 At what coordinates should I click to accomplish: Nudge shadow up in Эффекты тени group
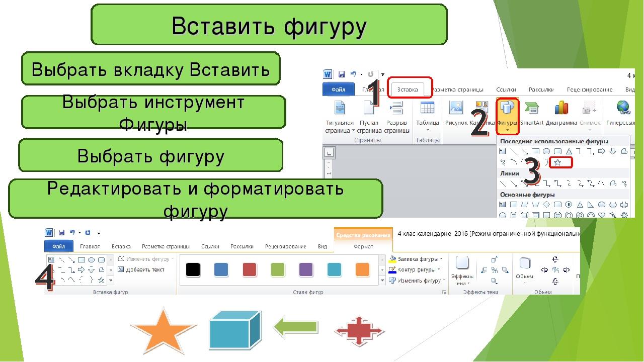tap(495, 259)
